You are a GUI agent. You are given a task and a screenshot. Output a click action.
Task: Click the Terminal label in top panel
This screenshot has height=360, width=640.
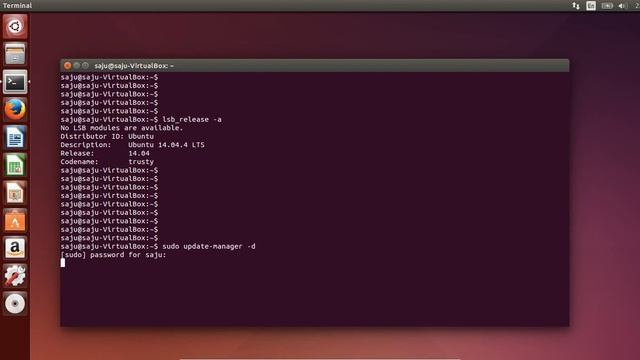(17, 6)
